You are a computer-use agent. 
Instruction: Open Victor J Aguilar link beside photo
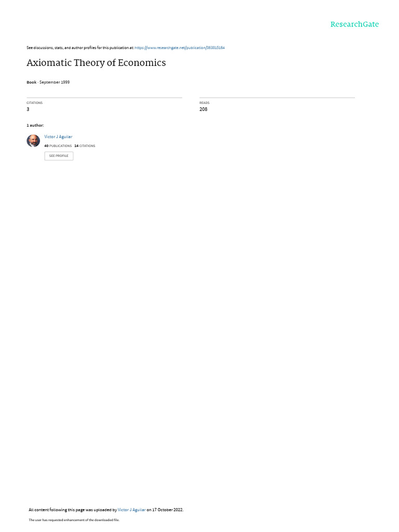tap(58, 137)
